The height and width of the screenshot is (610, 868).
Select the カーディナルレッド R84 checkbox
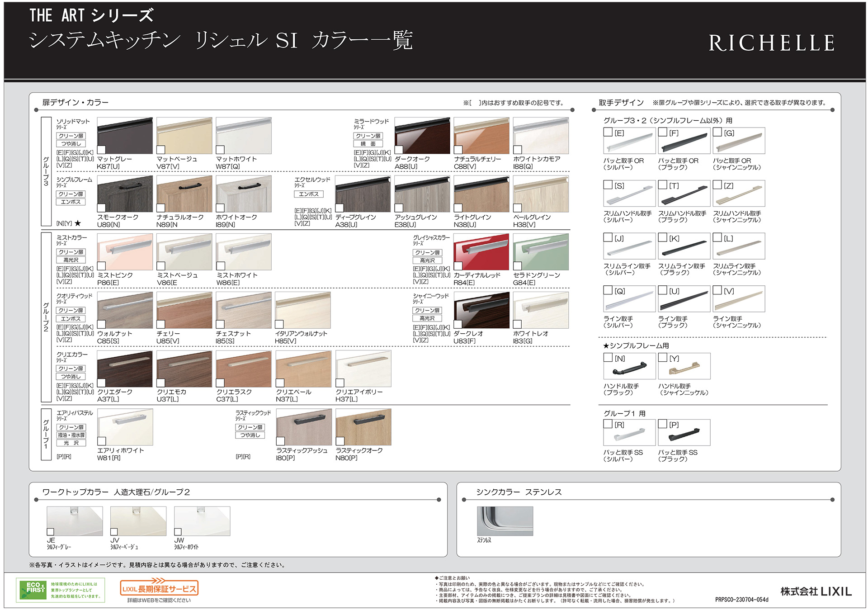click(x=458, y=266)
